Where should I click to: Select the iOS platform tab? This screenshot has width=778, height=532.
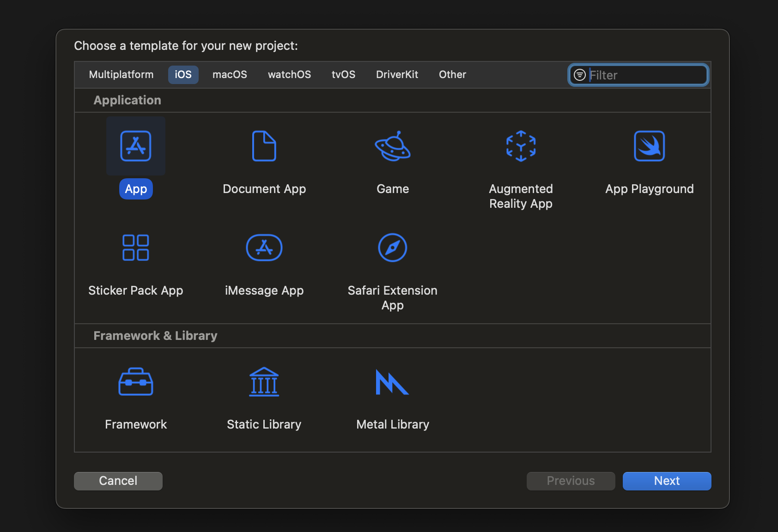click(x=183, y=74)
